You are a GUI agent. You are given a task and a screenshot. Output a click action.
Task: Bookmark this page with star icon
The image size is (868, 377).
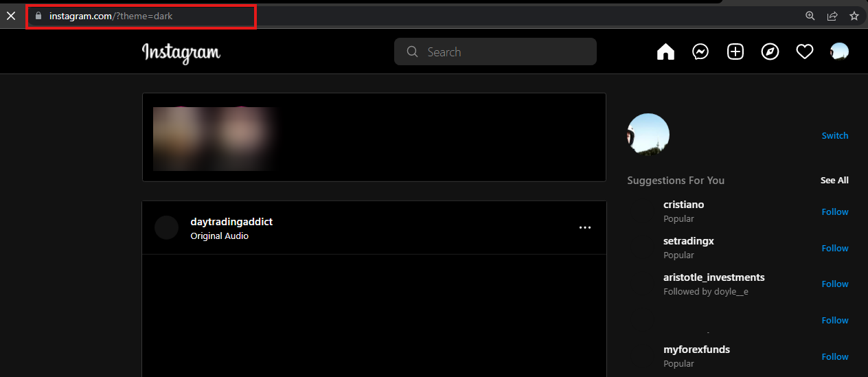coord(854,16)
